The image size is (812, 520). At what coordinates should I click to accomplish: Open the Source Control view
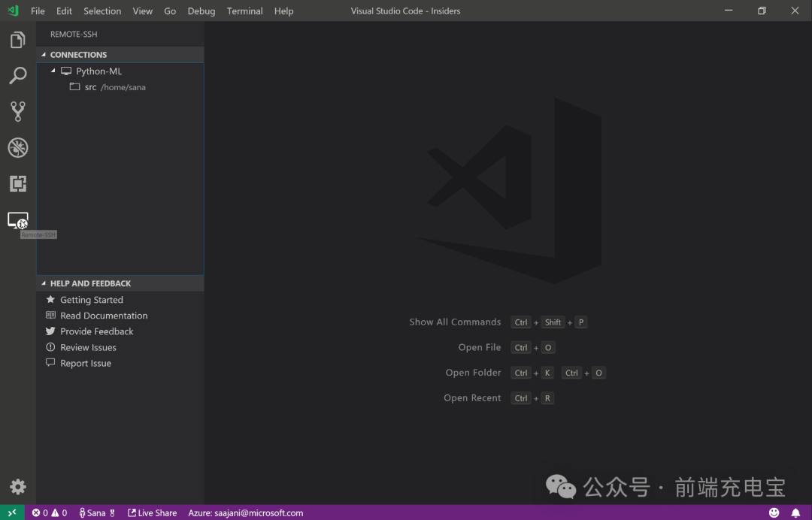coord(17,111)
